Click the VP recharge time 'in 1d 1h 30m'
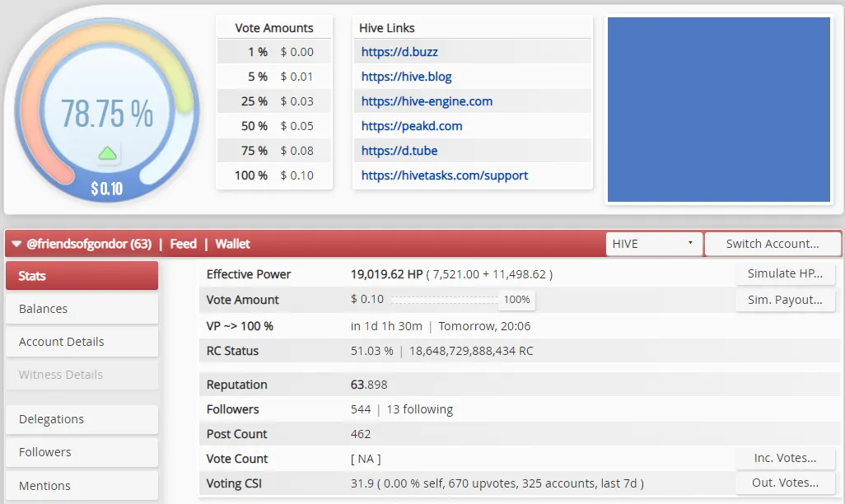 coord(386,327)
